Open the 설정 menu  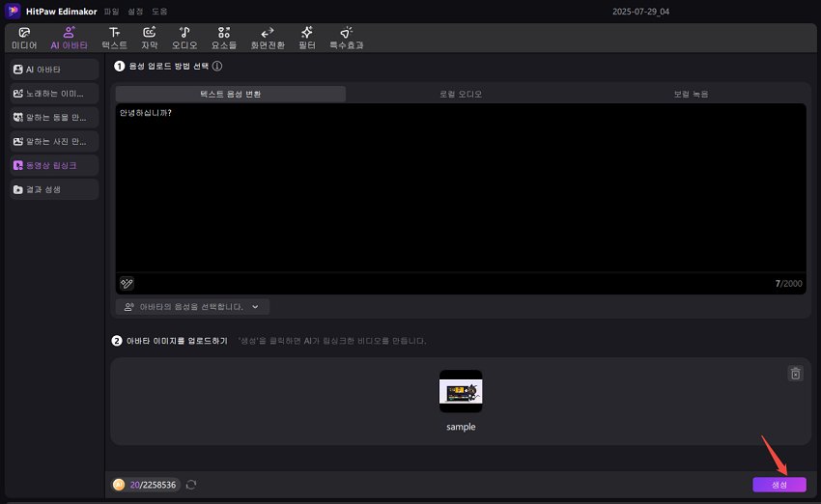click(135, 12)
